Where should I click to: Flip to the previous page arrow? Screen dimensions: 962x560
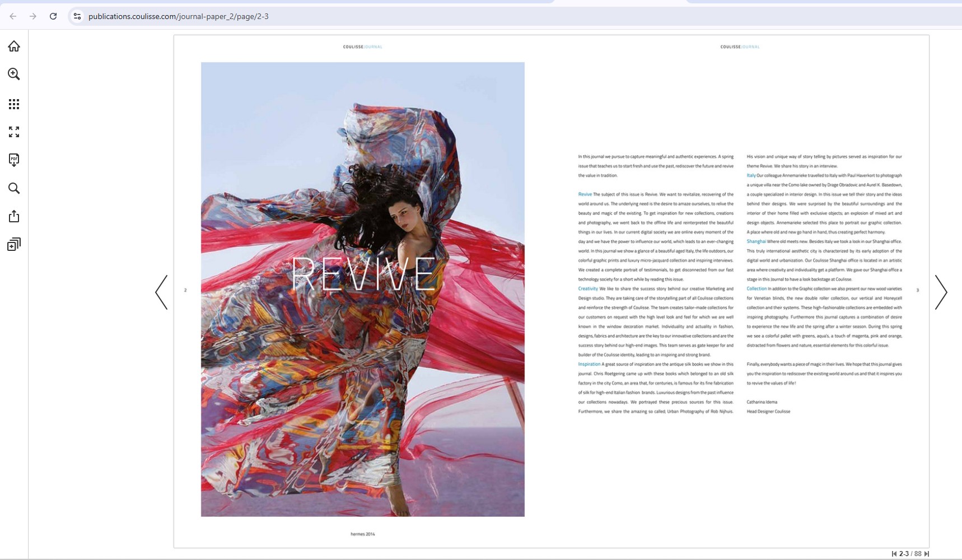[x=161, y=292]
